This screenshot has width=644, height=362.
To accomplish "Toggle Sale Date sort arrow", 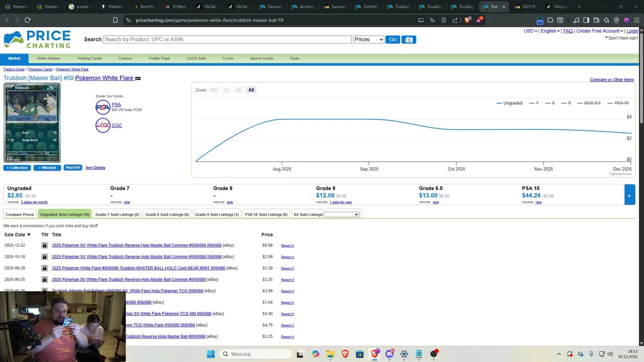I will pos(29,235).
